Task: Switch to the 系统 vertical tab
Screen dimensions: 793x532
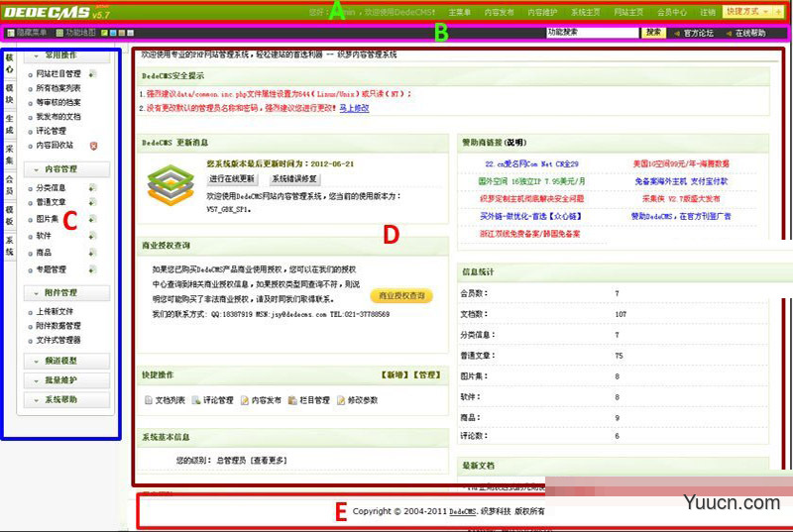Action: click(10, 246)
